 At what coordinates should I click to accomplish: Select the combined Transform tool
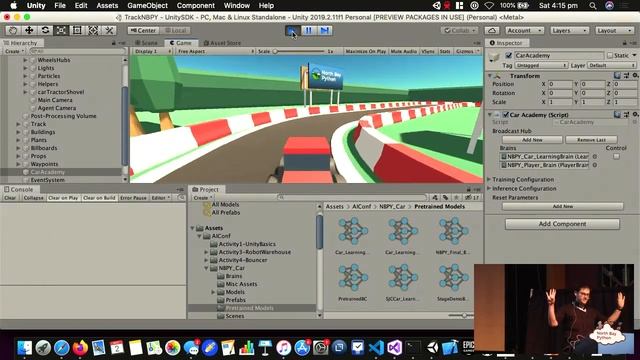coord(93,31)
